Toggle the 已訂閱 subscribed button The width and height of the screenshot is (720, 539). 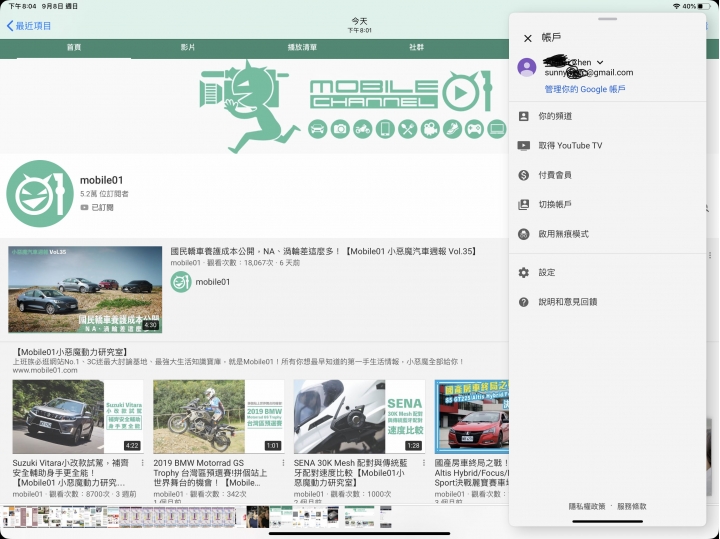pos(97,208)
